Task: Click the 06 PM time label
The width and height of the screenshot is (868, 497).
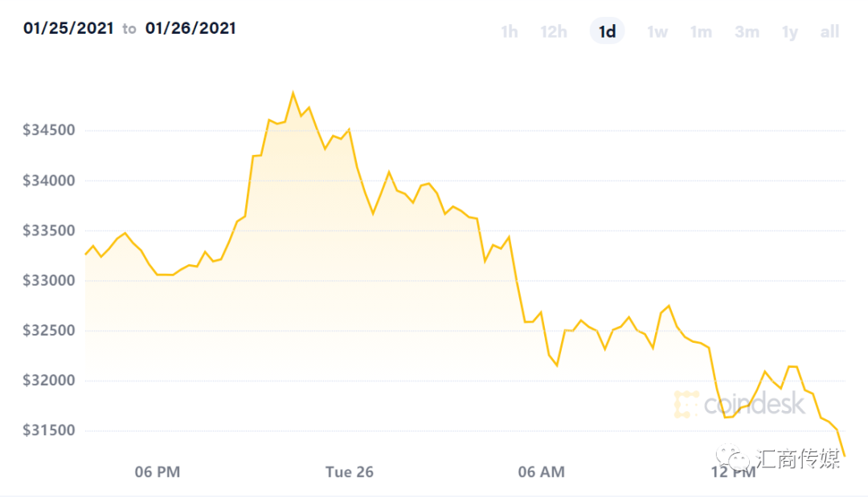Action: [158, 472]
